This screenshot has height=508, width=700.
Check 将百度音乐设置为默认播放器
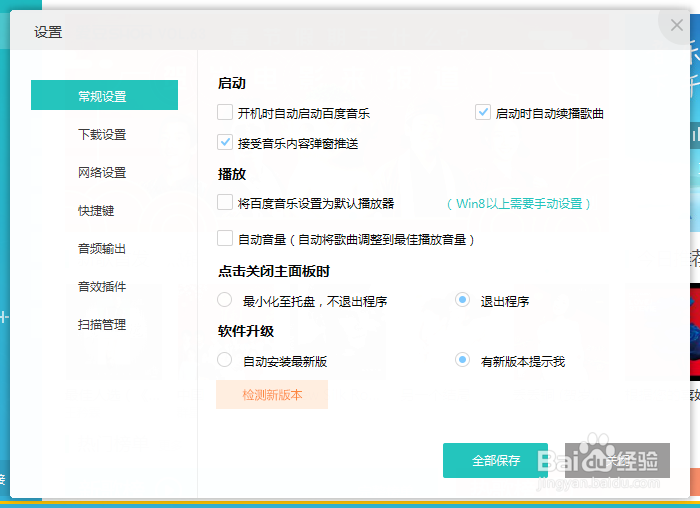coord(225,202)
